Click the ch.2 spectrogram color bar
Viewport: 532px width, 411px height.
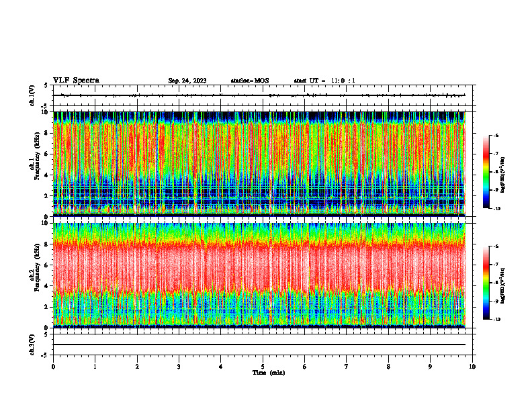tap(486, 283)
